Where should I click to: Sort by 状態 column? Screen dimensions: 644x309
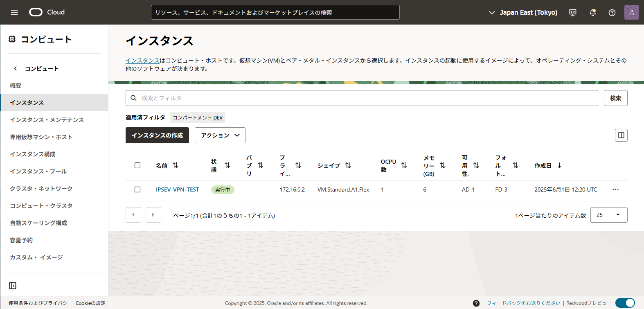coord(227,165)
